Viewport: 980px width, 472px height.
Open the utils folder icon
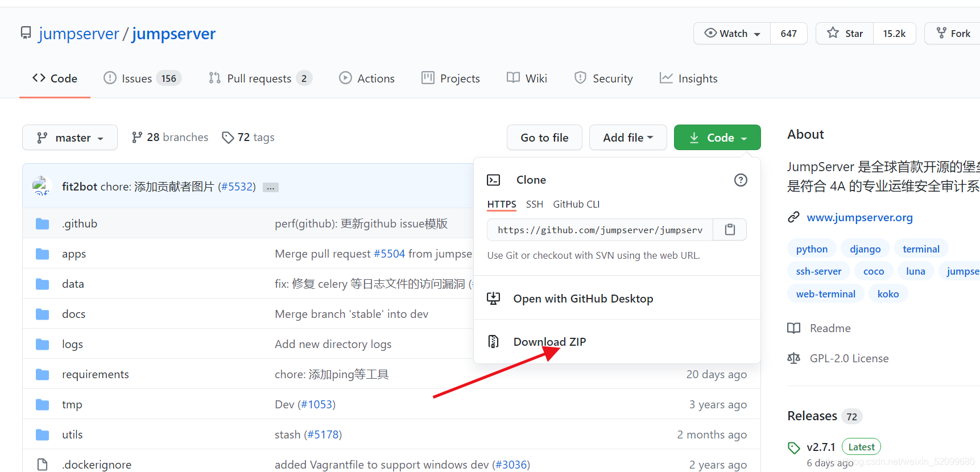(42, 434)
